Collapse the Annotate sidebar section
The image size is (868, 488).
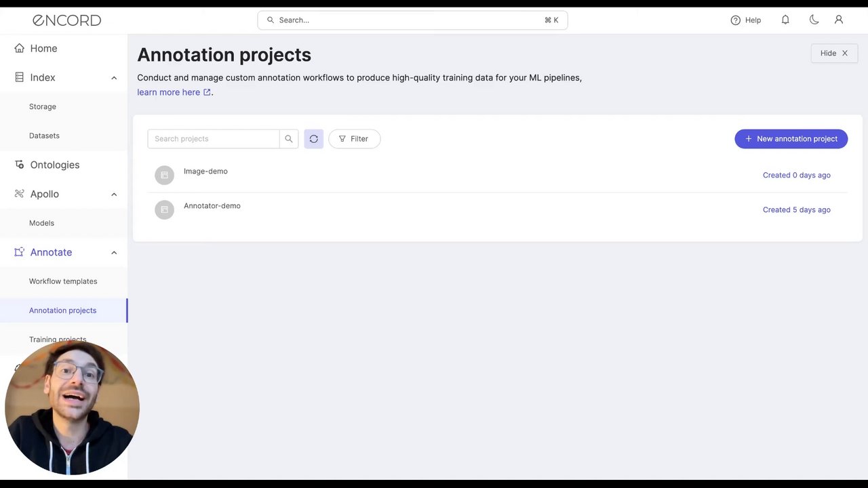coord(114,253)
